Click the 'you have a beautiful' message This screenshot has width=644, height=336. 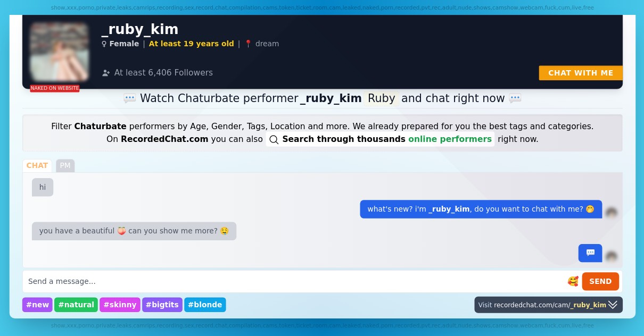(x=134, y=231)
